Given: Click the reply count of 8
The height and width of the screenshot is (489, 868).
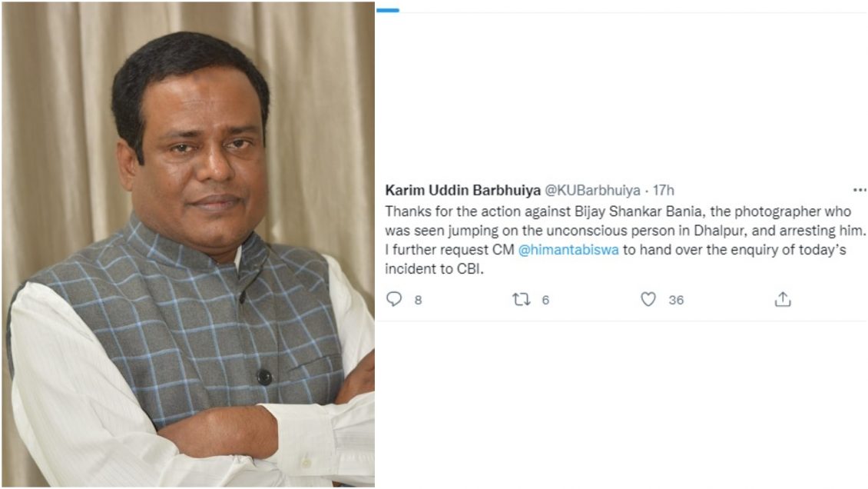Looking at the screenshot, I should point(418,300).
